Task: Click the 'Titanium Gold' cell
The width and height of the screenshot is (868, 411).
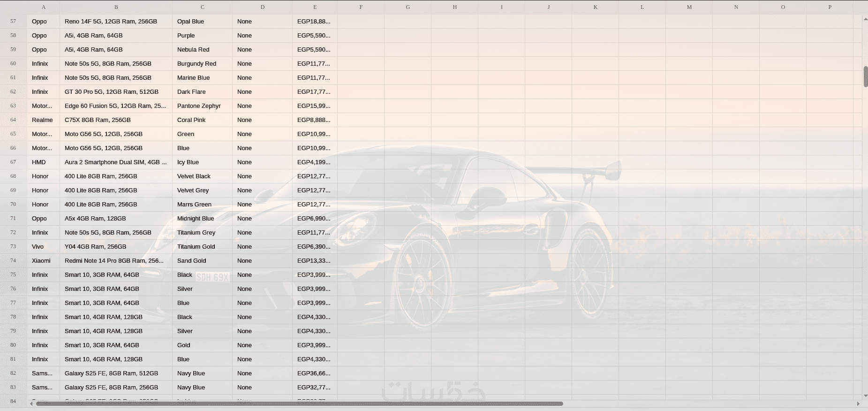Action: pos(203,246)
